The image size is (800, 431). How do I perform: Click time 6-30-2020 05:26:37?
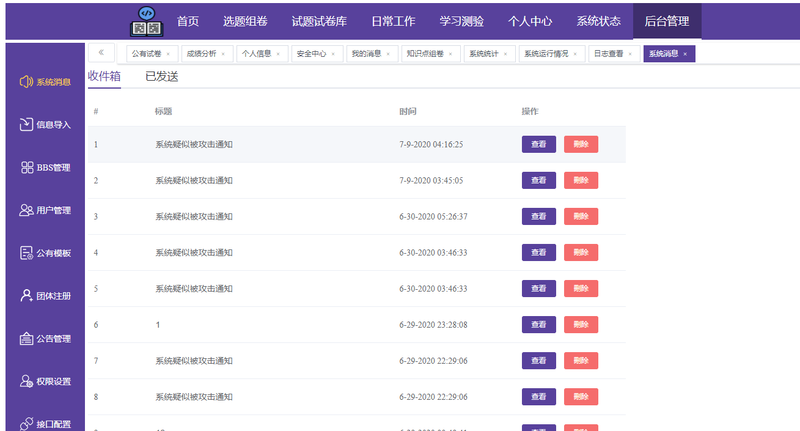(x=433, y=216)
